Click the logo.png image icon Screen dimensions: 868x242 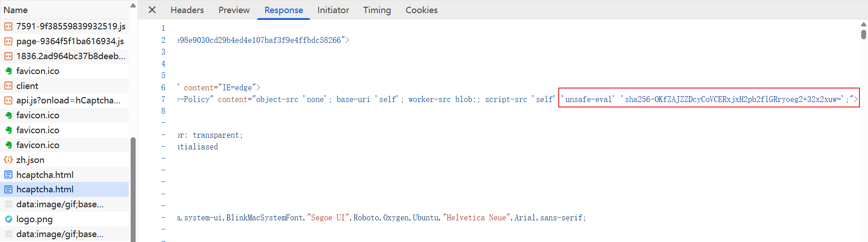click(8, 219)
